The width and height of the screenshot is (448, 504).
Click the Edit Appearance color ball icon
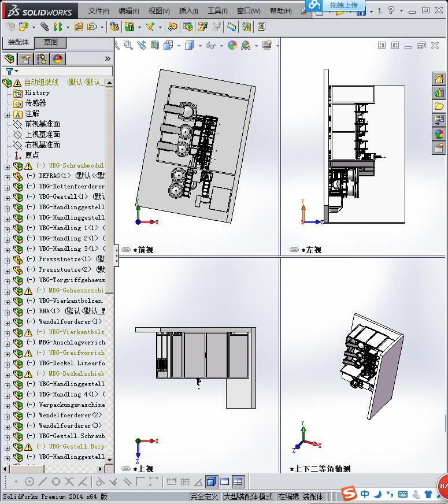(232, 45)
